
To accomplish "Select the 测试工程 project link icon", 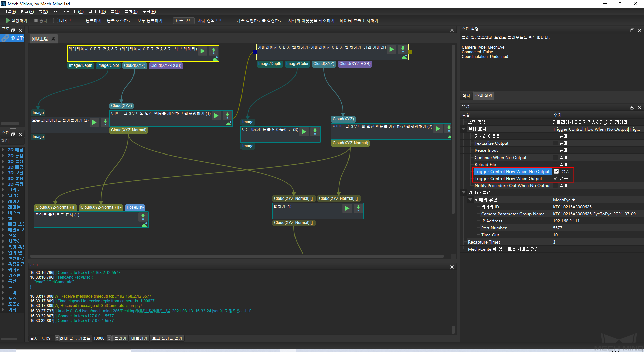I will tap(5, 38).
